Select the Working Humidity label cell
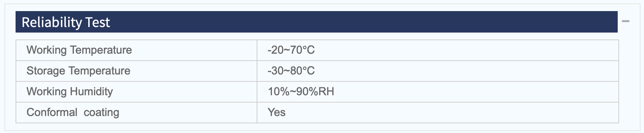The width and height of the screenshot is (644, 133). pos(137,92)
